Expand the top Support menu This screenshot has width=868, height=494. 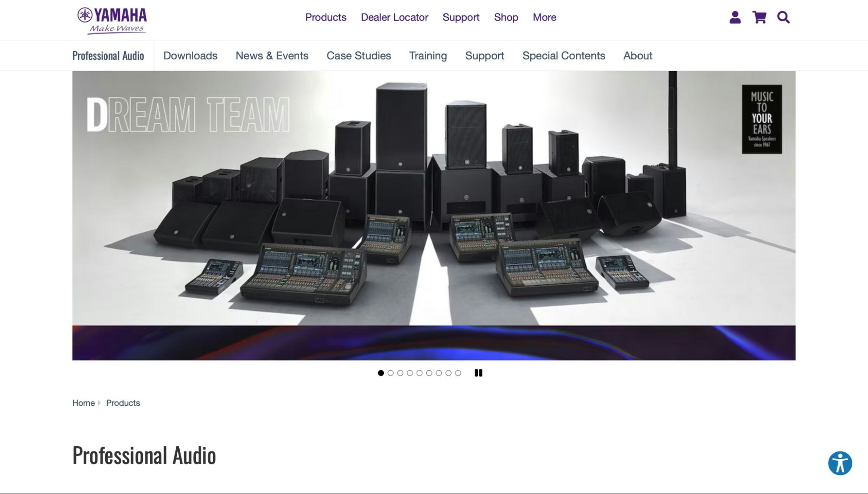tap(461, 17)
